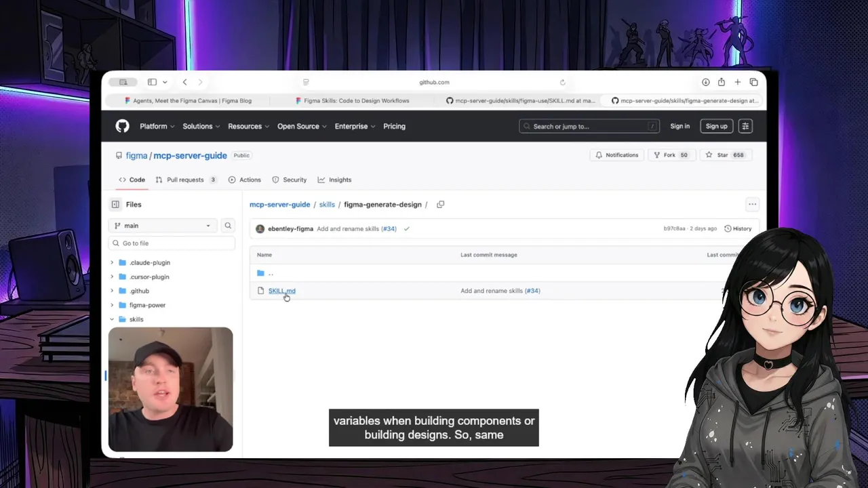
Task: Open the Pull requests tab
Action: (x=186, y=180)
